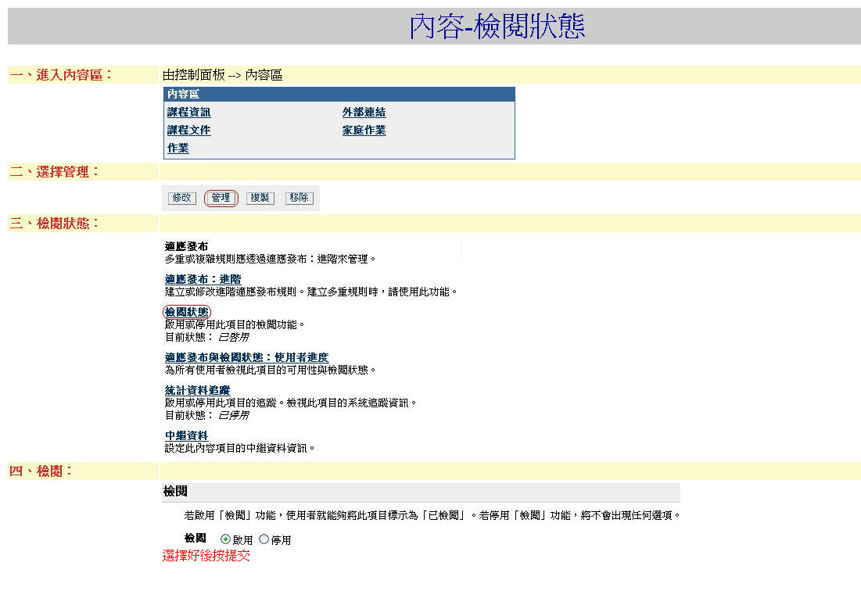The image size is (861, 616).
Task: Click the circled 檢閱狀態 link
Action: tap(187, 312)
